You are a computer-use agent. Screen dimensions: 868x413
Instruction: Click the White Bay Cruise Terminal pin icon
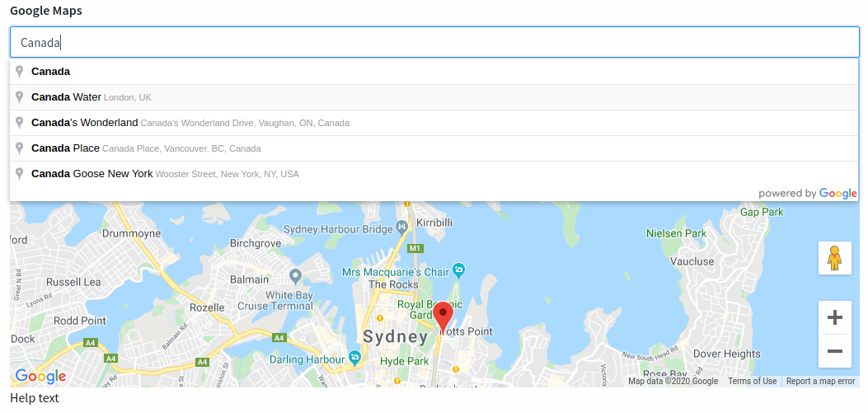click(296, 275)
